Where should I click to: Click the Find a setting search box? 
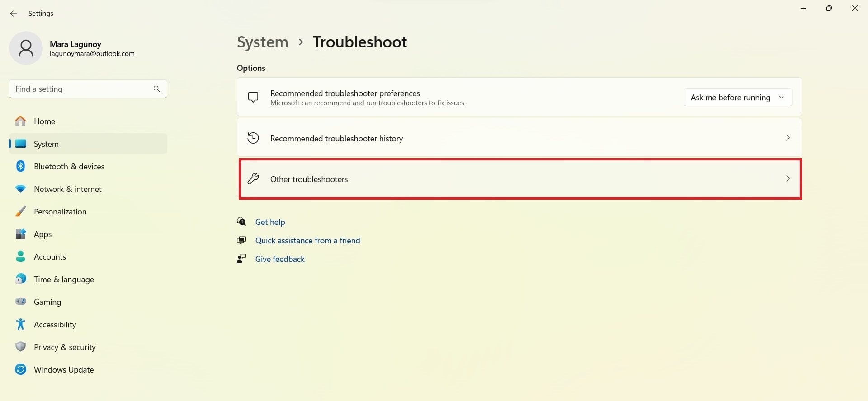pos(88,89)
